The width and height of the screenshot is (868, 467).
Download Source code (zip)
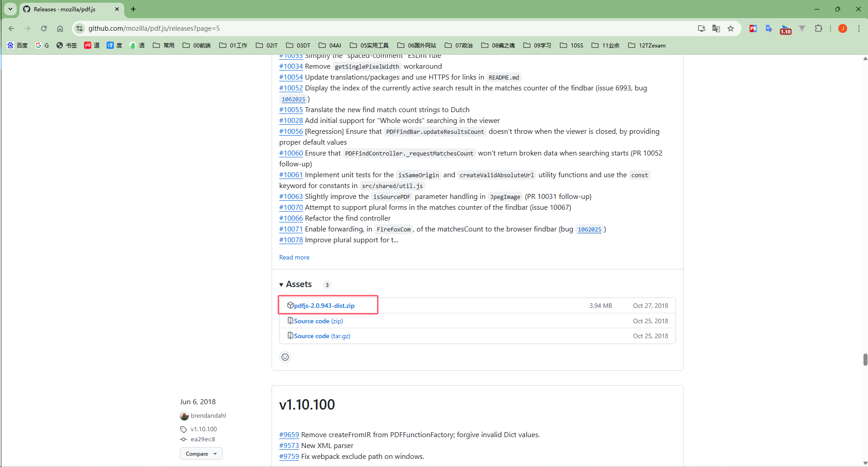click(319, 321)
